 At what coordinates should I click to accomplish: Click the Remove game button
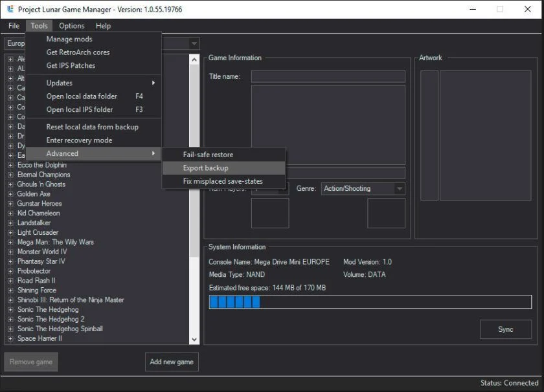pos(31,362)
